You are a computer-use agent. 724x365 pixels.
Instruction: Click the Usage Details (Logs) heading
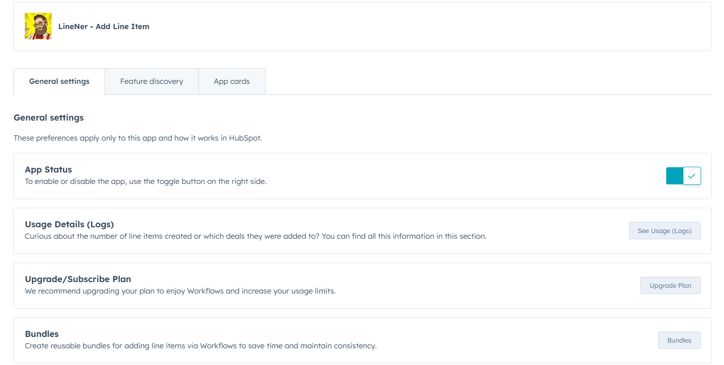tap(69, 224)
